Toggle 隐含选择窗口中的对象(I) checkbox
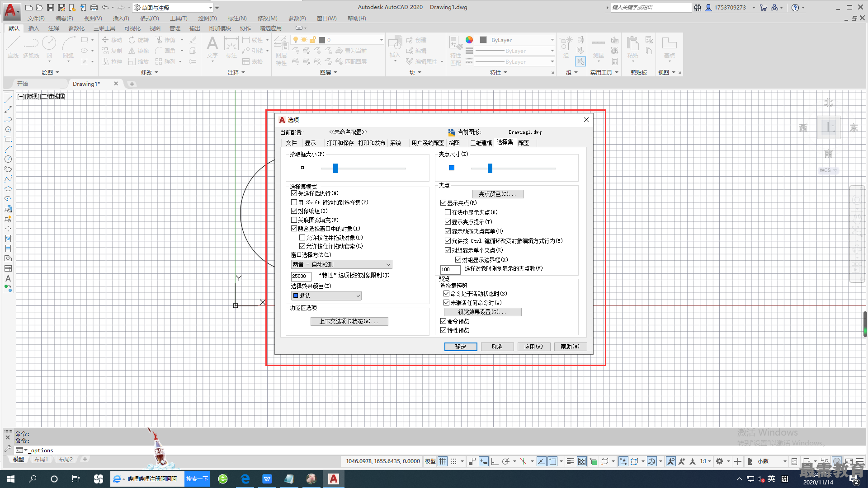 coord(294,229)
